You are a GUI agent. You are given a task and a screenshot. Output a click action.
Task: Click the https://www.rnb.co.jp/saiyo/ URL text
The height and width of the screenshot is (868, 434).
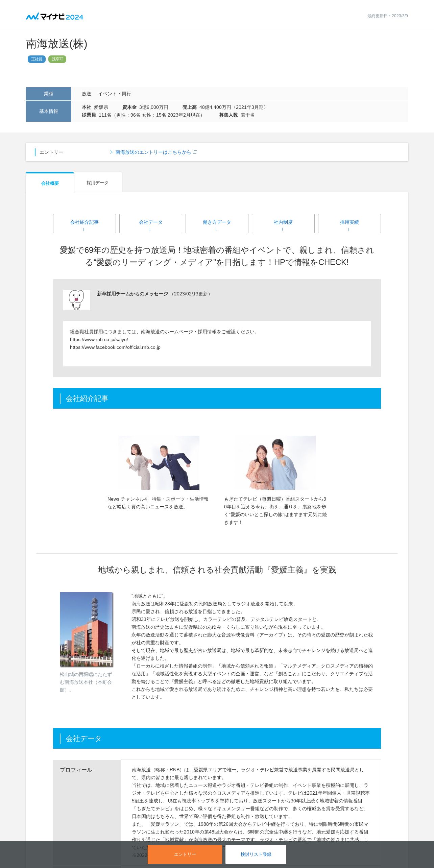[99, 339]
